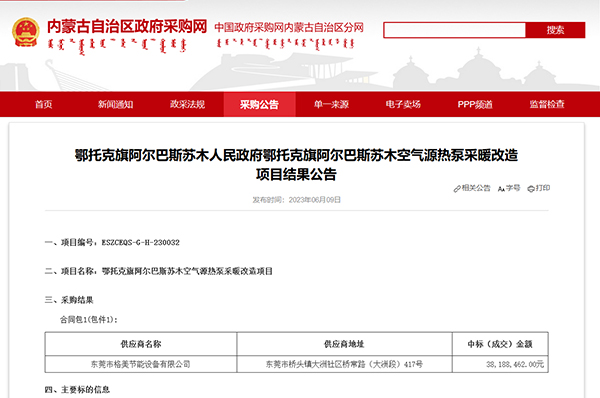The image size is (600, 398).
Task: Open 单一来源 menu item
Action: (331, 104)
